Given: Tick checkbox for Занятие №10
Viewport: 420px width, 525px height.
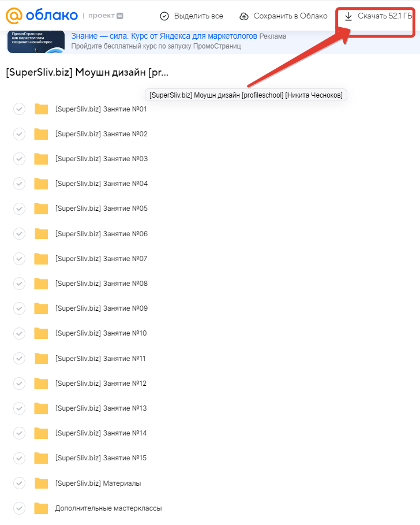Looking at the screenshot, I should 20,333.
